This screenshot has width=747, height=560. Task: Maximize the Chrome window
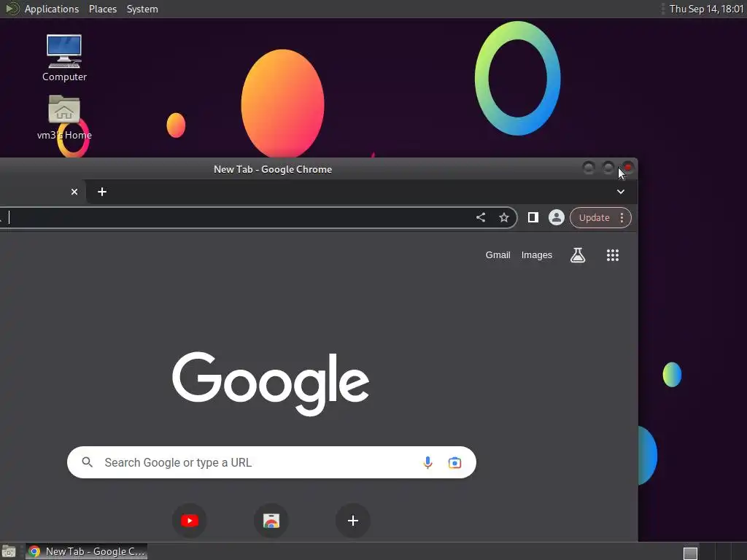click(x=608, y=168)
